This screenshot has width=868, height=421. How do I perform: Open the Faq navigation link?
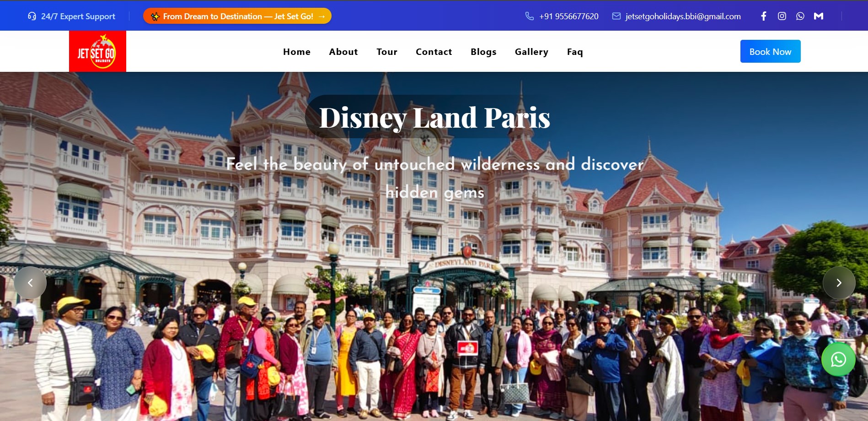coord(575,52)
